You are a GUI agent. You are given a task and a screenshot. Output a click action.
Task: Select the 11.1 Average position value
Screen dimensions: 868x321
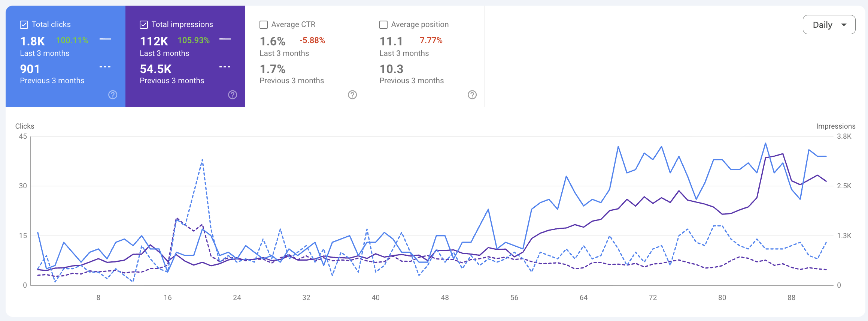391,41
